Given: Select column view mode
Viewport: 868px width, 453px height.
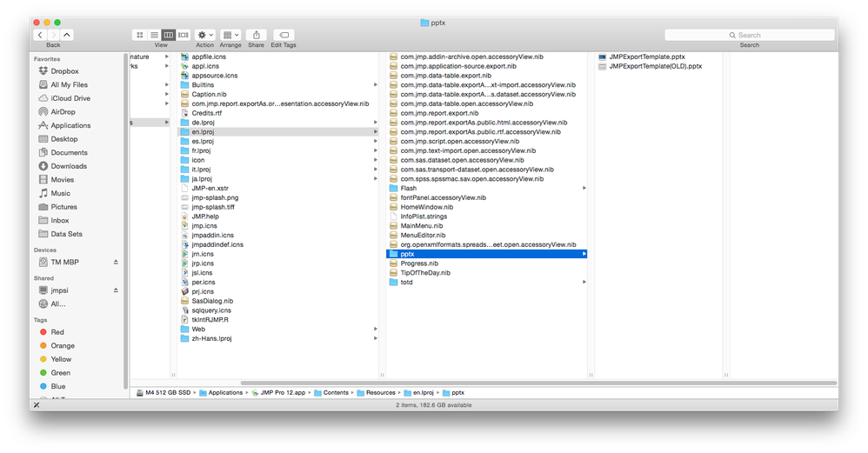Looking at the screenshot, I should point(168,35).
